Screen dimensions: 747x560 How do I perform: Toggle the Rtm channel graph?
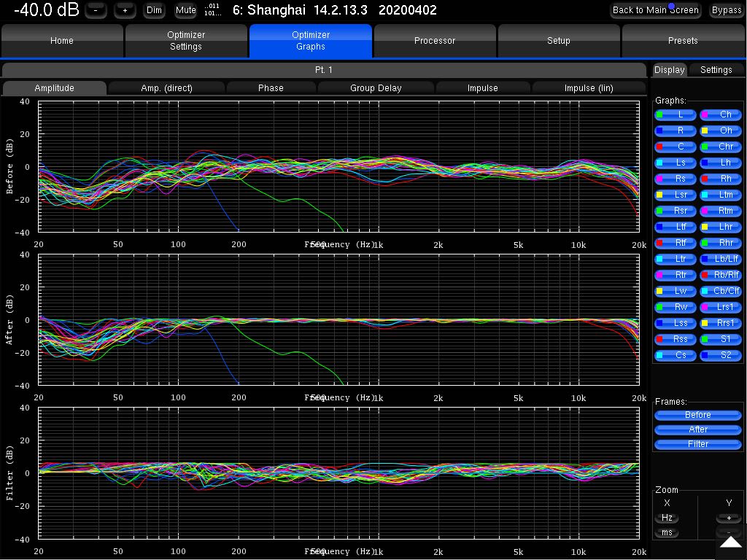[x=721, y=211]
